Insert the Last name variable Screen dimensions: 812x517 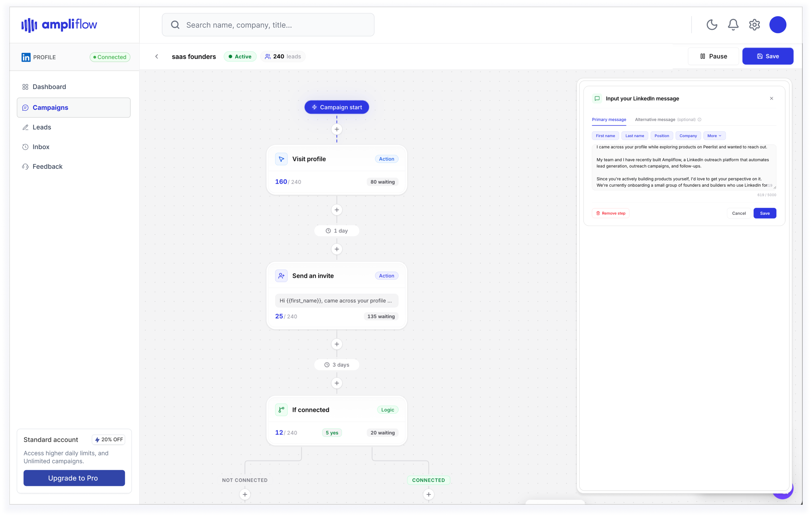[x=635, y=136]
